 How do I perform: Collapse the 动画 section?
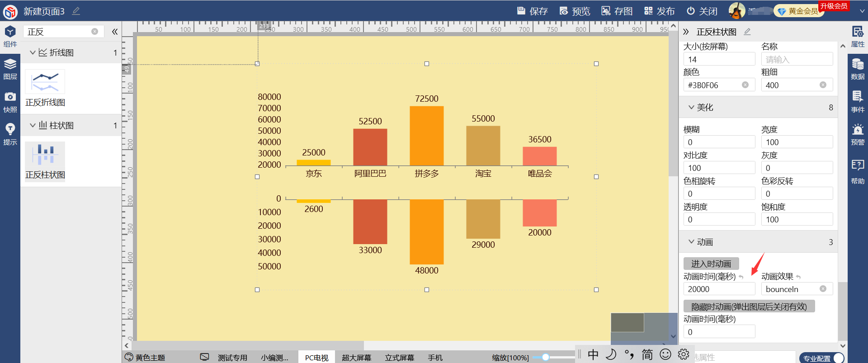coord(691,242)
